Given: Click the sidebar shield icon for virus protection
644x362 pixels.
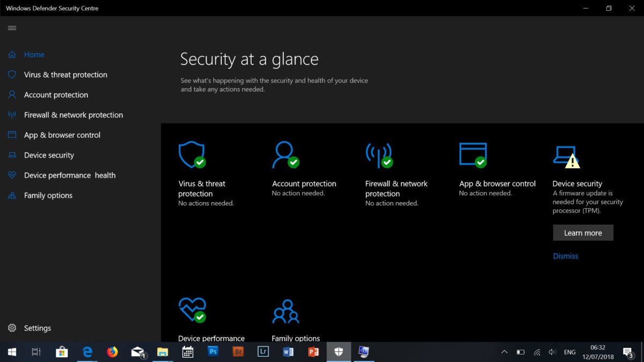Looking at the screenshot, I should (12, 75).
